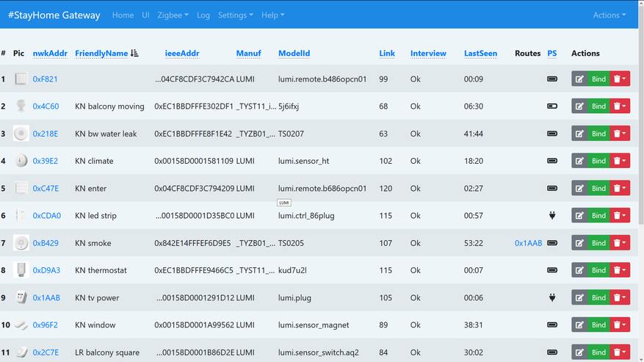Bind device 0xF821
This screenshot has width=644, height=362.
coord(598,79)
